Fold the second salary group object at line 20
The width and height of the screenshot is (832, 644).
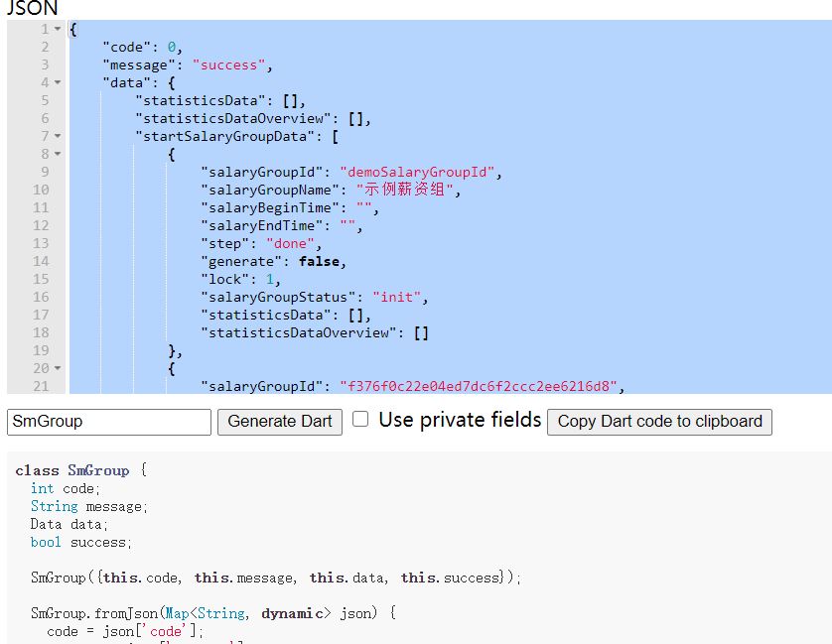pos(58,368)
